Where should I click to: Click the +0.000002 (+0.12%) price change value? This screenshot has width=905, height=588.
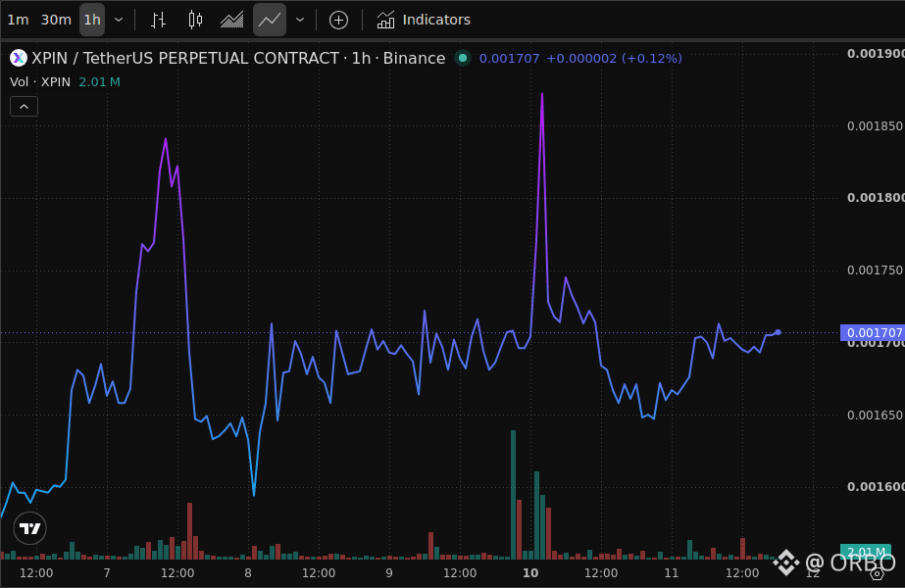coord(614,58)
